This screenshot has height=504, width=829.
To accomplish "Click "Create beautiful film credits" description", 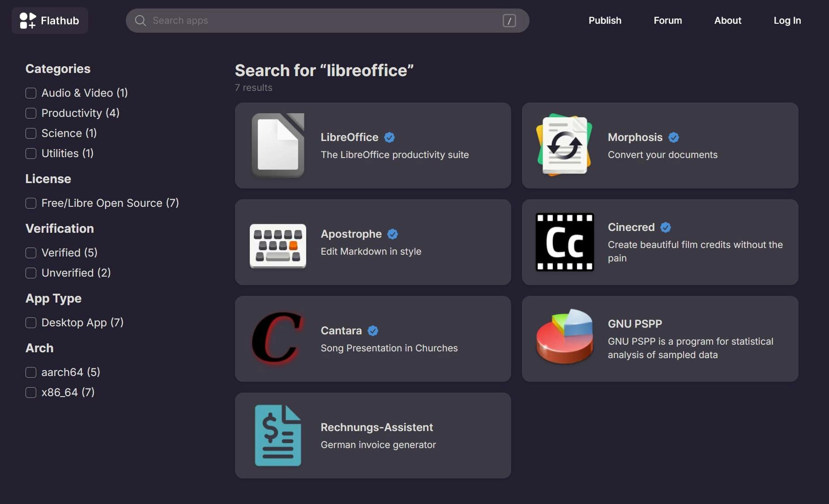I will point(695,252).
